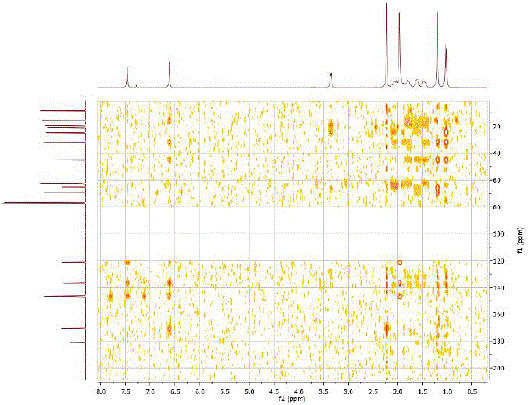Image resolution: width=530 pixels, height=405 pixels.
Task: Click the 6.5 tick label on f2 axis
Action: [175, 391]
